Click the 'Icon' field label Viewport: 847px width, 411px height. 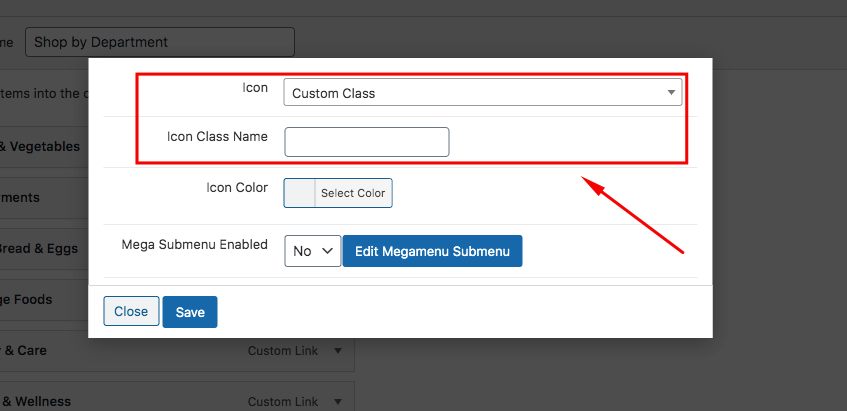(x=255, y=88)
